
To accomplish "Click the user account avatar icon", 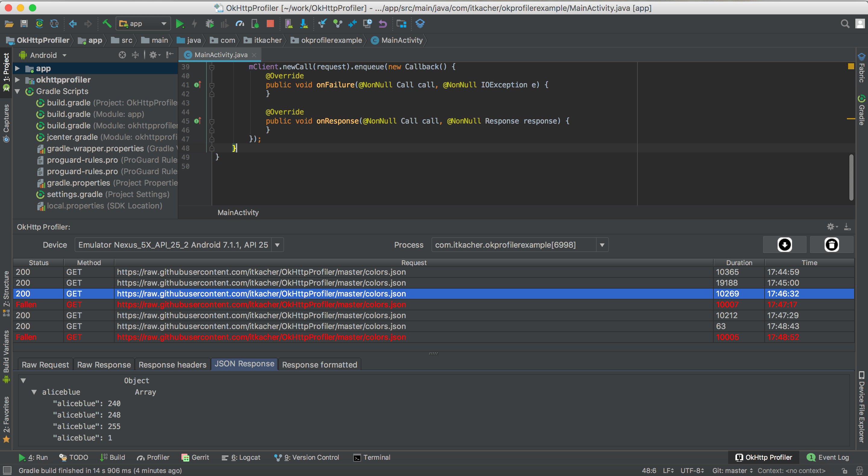I will 860,23.
